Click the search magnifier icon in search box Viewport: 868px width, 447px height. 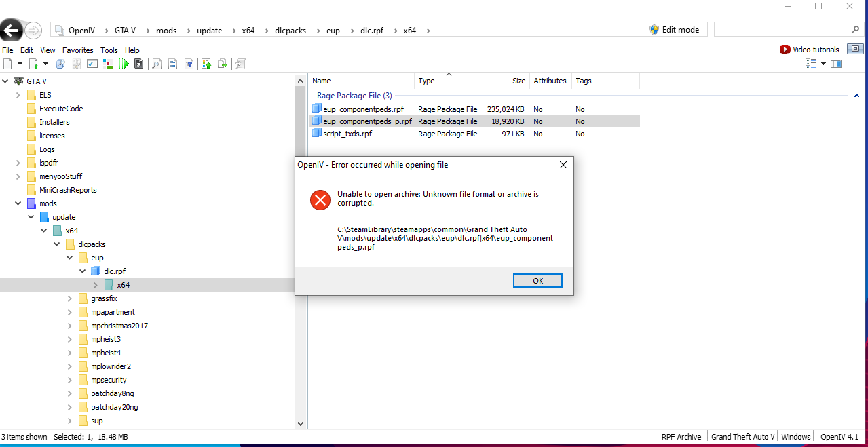pos(855,30)
